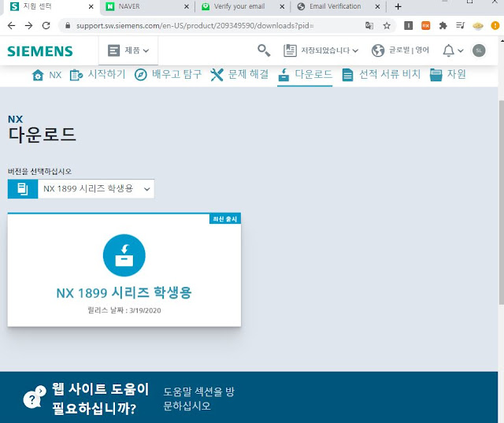
Task: Open the 선적 서류 비치 tab
Action: pyautogui.click(x=381, y=75)
